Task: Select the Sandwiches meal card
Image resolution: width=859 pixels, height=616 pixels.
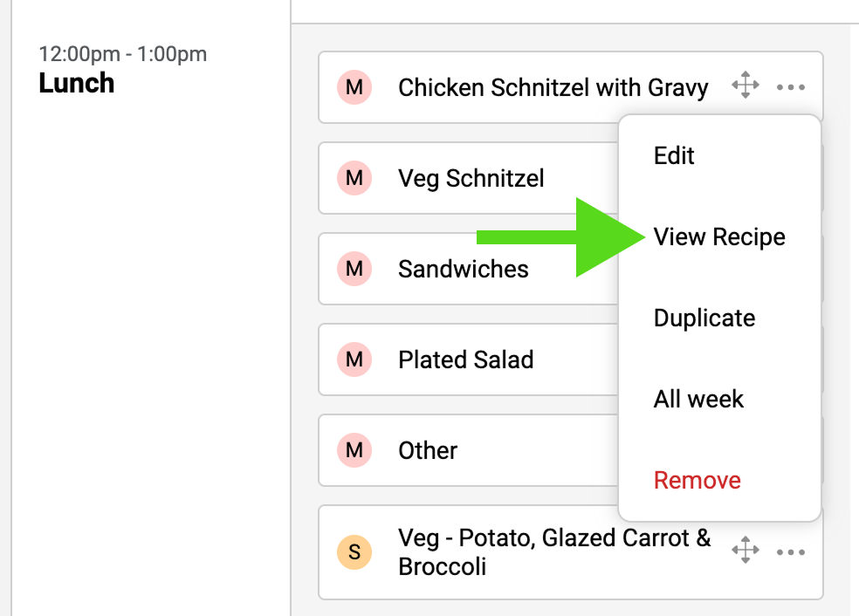Action: tap(464, 269)
